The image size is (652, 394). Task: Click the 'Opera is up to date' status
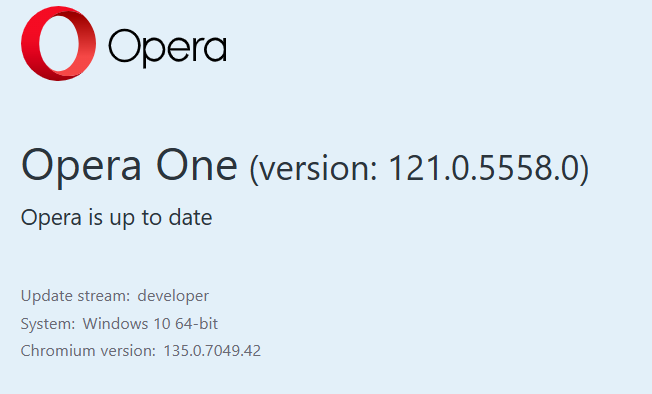point(116,218)
